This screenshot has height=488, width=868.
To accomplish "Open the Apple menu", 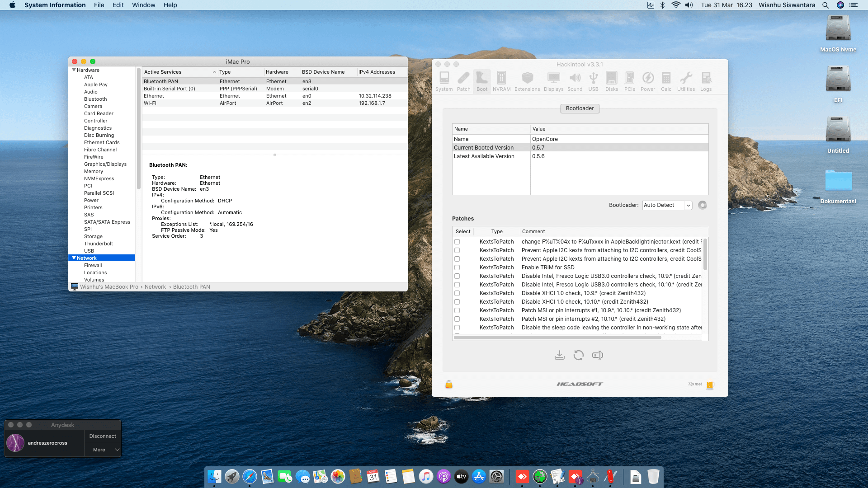I will 12,5.
